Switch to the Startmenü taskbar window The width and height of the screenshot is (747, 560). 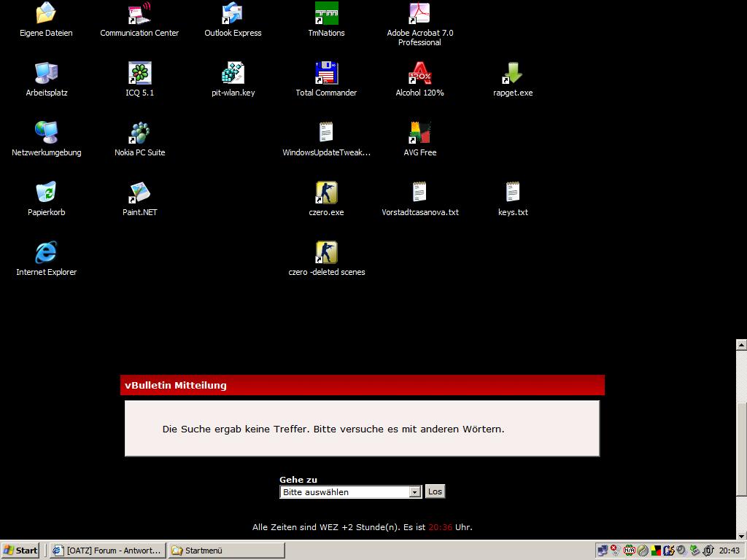pyautogui.click(x=226, y=551)
